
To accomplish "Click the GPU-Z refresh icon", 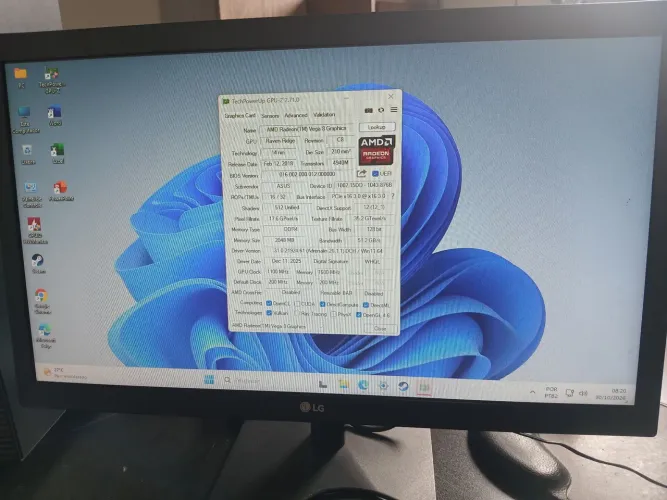I will coord(381,110).
